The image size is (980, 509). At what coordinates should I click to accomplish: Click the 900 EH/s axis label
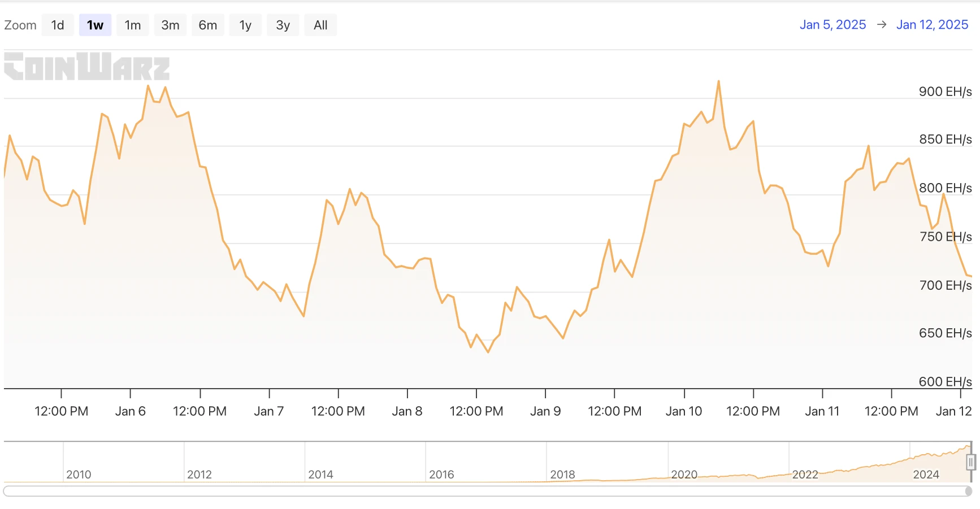945,92
